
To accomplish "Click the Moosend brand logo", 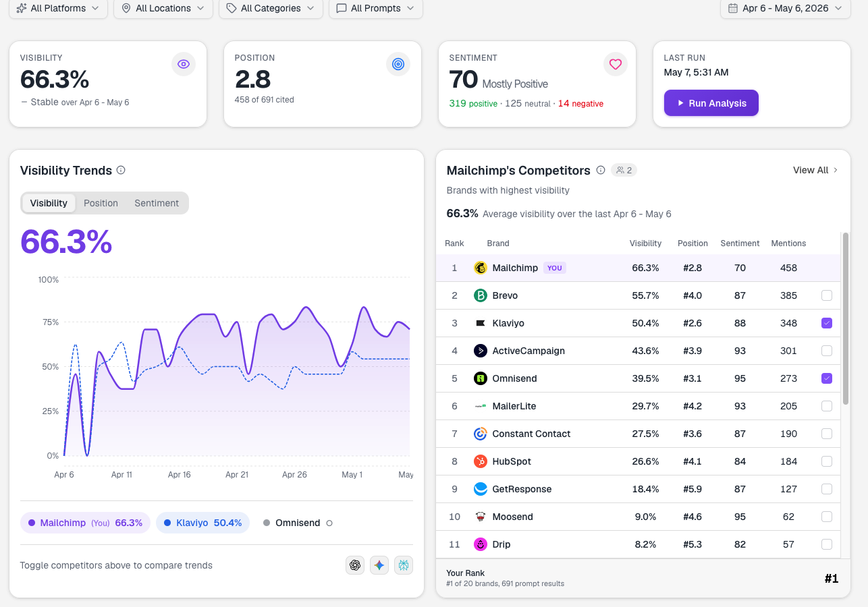I will 481,517.
